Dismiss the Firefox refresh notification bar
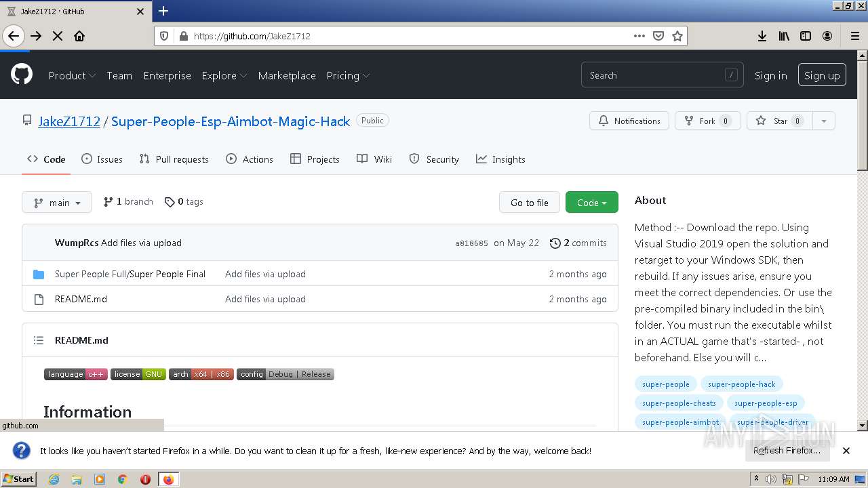Image resolution: width=868 pixels, height=488 pixels. point(846,450)
